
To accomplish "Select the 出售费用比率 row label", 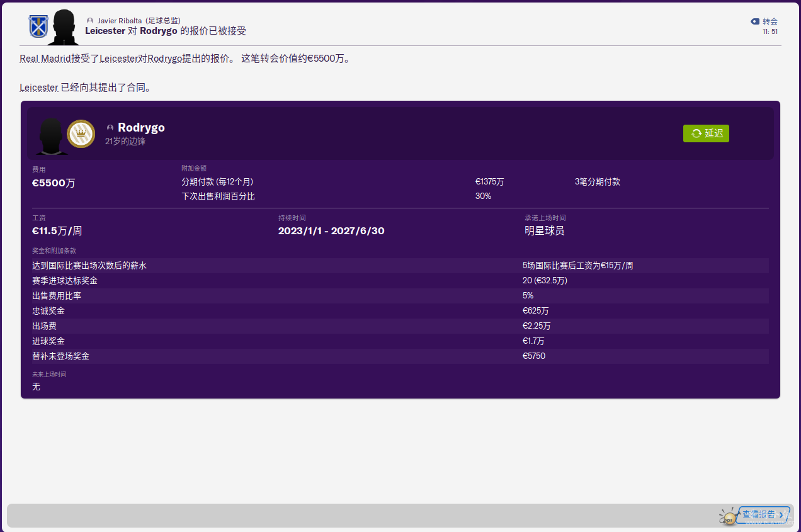I will tap(57, 296).
